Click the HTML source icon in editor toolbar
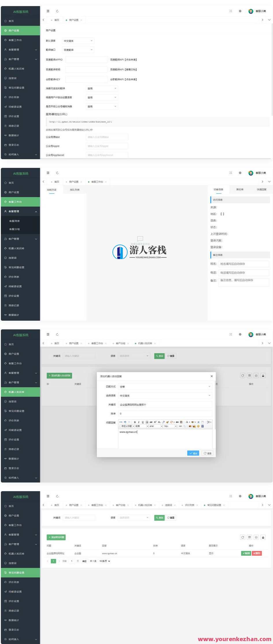 coord(121,422)
